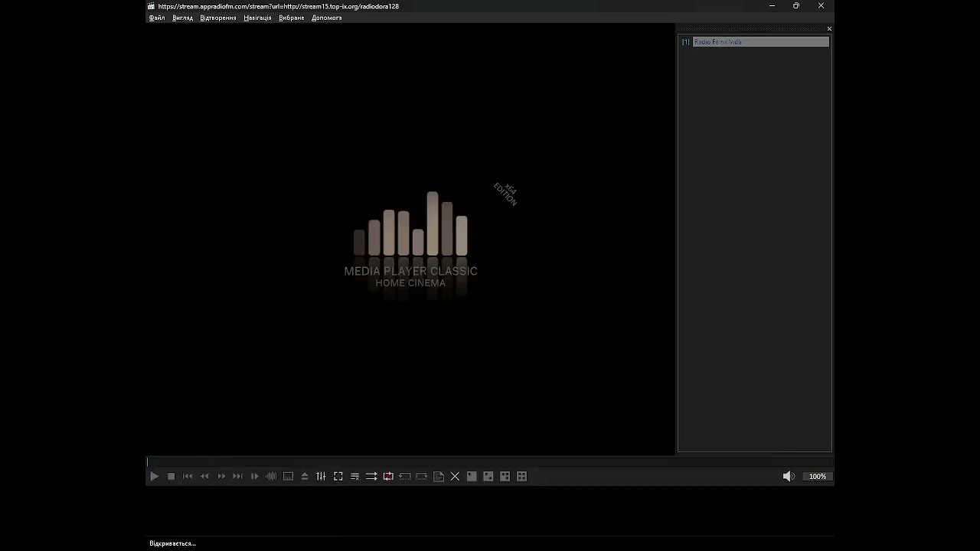Open the subtitle selector icon
This screenshot has height=551, width=980.
click(288, 476)
